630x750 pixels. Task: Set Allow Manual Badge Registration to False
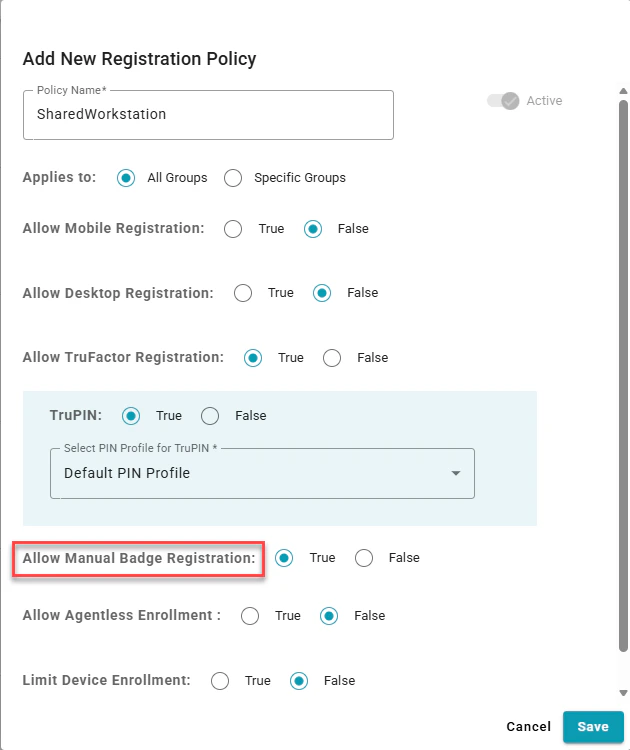364,558
